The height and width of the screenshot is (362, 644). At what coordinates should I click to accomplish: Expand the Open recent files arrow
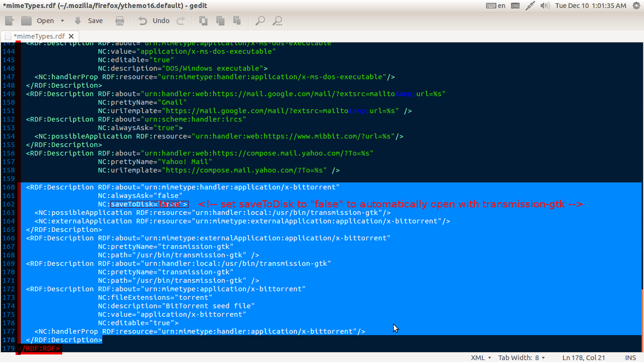[62, 21]
